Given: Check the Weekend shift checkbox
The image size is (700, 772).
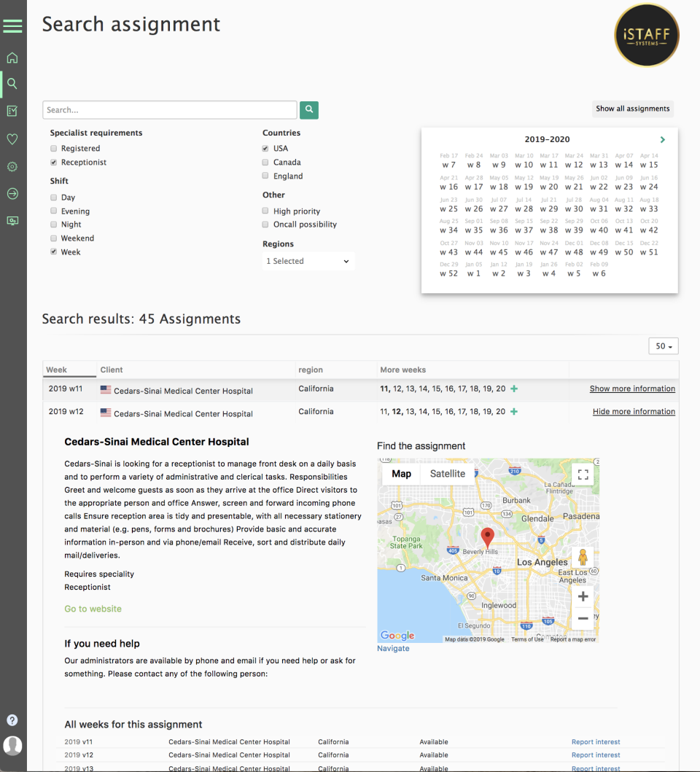Looking at the screenshot, I should (54, 238).
